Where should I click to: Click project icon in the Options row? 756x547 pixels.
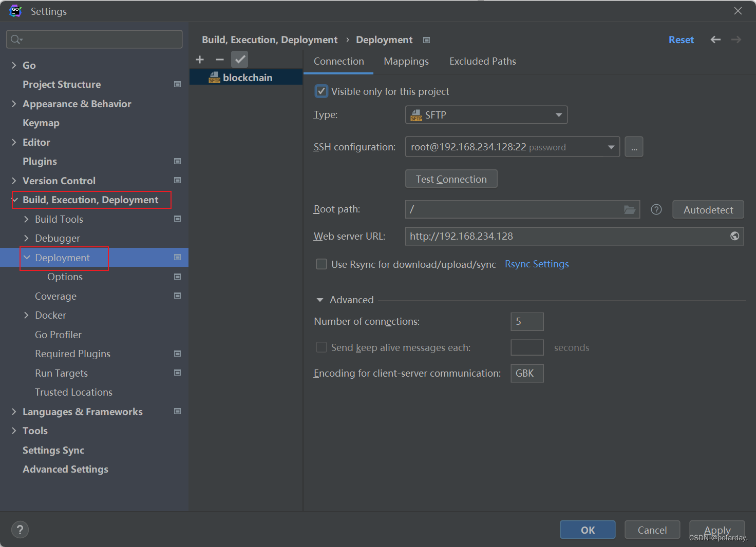tap(177, 277)
